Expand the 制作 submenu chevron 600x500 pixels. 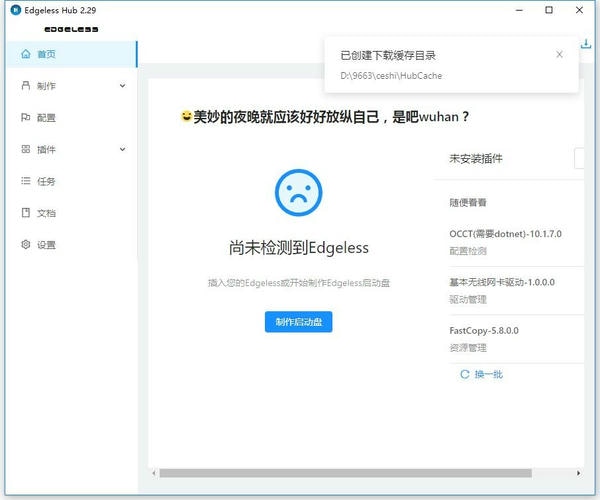click(122, 85)
